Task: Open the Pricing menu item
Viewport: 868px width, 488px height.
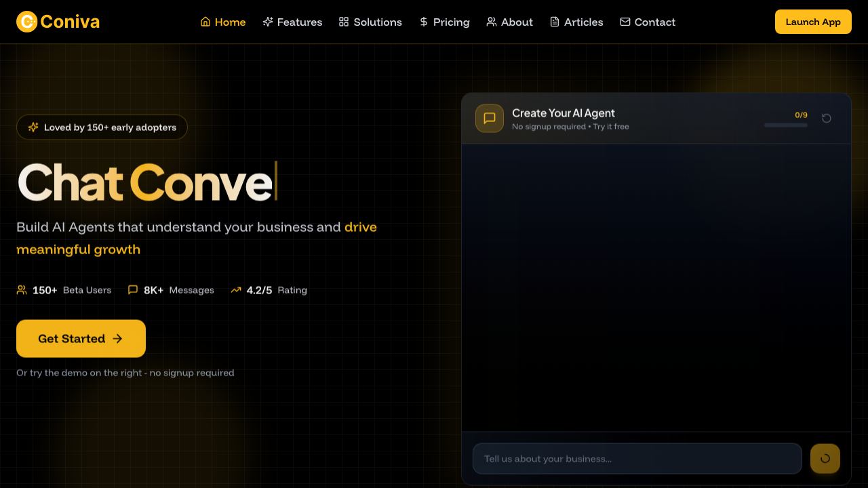Action: tap(444, 22)
